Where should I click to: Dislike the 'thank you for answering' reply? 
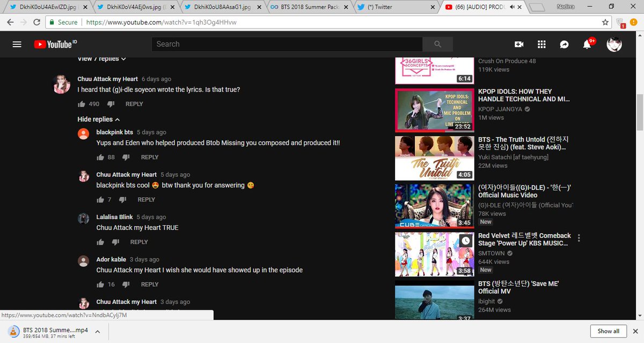[122, 199]
